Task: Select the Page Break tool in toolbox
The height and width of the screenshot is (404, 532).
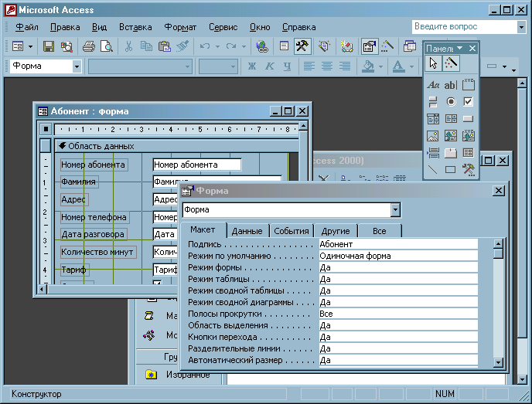Action: 433,152
